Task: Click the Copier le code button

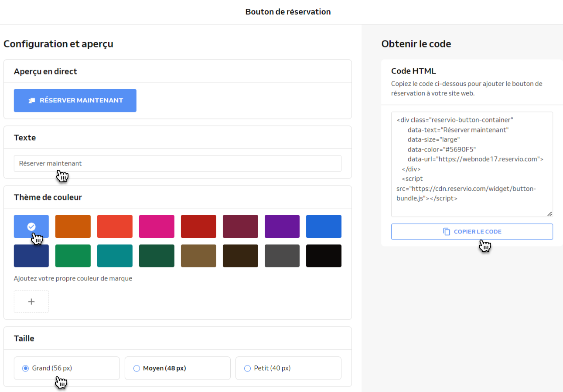Action: [472, 232]
